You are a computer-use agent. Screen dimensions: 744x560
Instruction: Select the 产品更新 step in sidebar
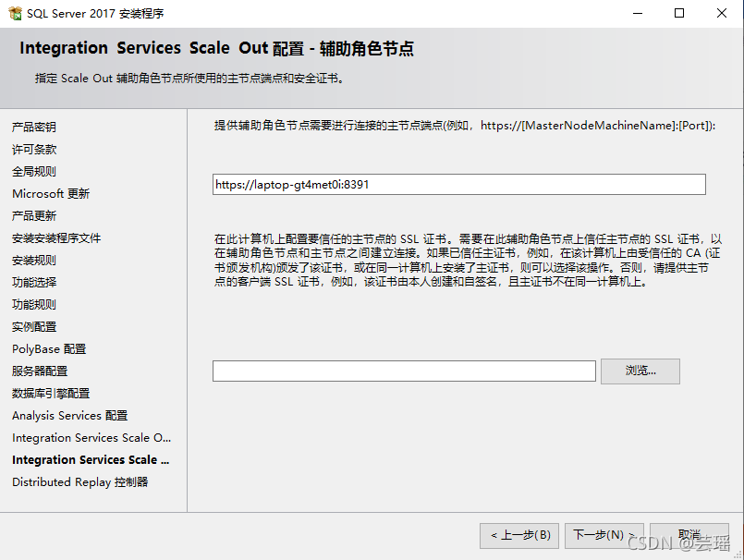coord(34,216)
